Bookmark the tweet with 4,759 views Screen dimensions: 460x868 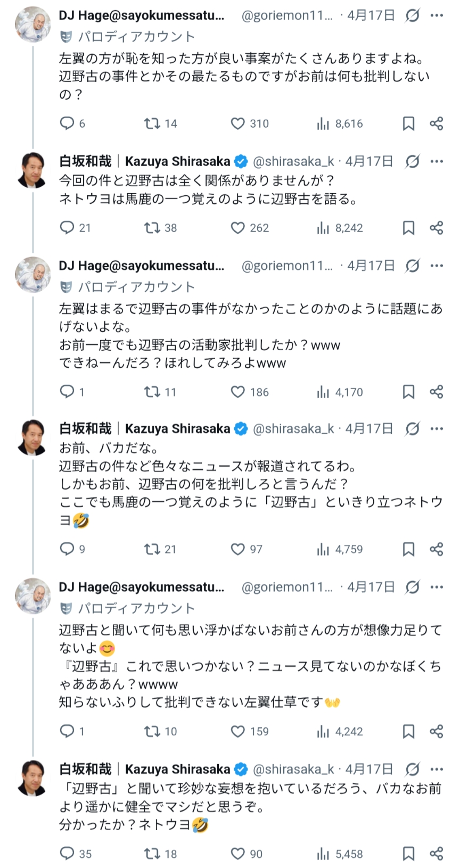(408, 549)
